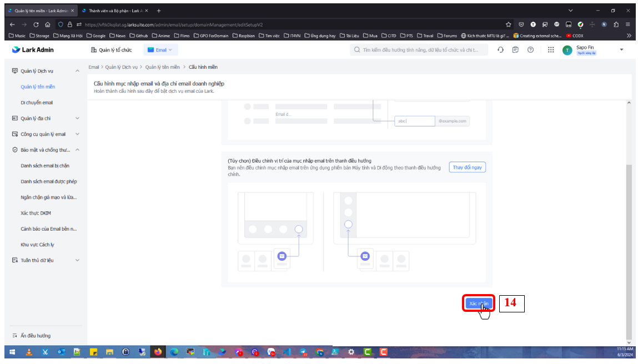Screen dimensions: 638x364
Task: Open Outlook from the taskbar
Action: pos(61,352)
